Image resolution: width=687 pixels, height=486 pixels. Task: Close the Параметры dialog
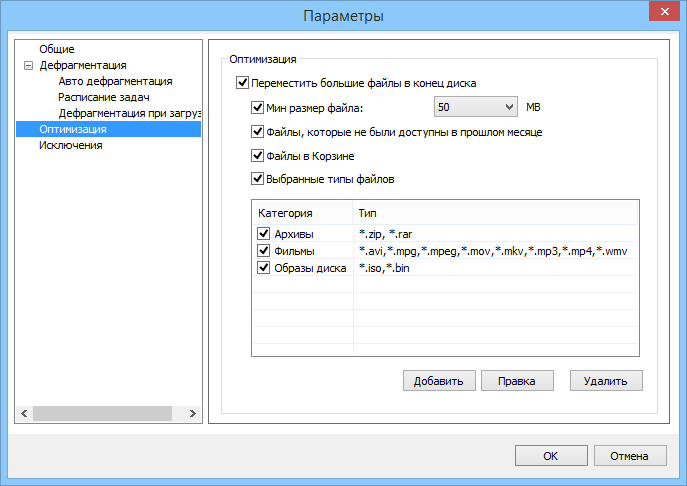665,11
